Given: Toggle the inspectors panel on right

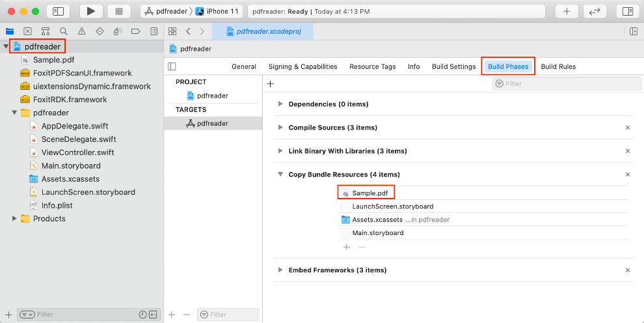Looking at the screenshot, I should pos(627,11).
